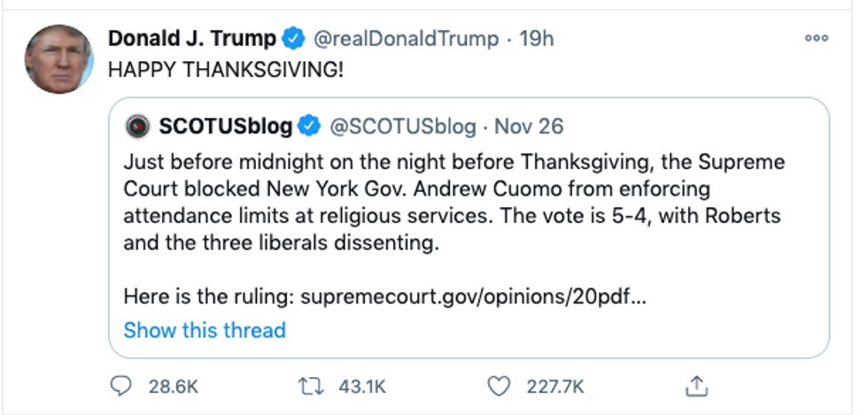Click the 43.1K retweets count
The image size is (868, 415).
click(x=363, y=387)
